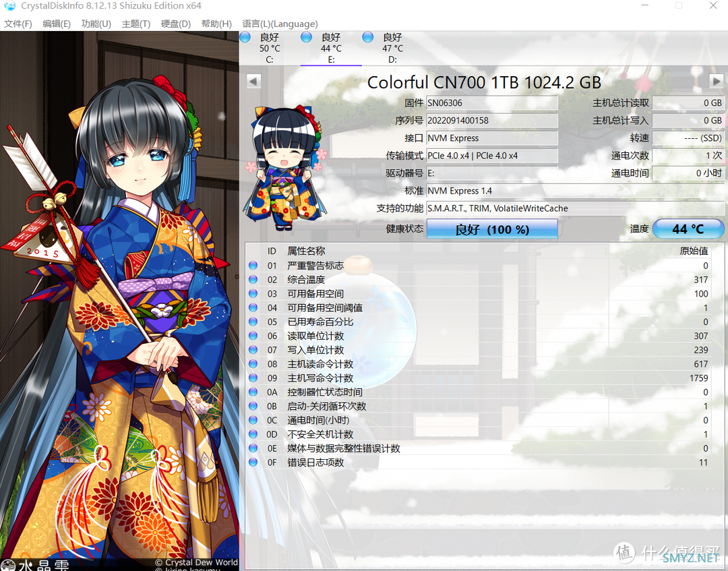Viewport: 728px width, 571px height.
Task: Click status dot for 错误日志项数 row
Action: point(253,462)
